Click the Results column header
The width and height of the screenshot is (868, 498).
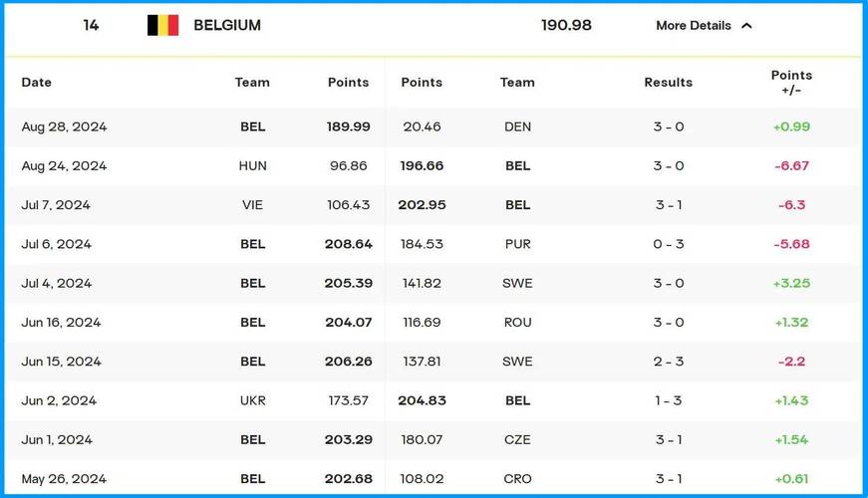point(668,83)
